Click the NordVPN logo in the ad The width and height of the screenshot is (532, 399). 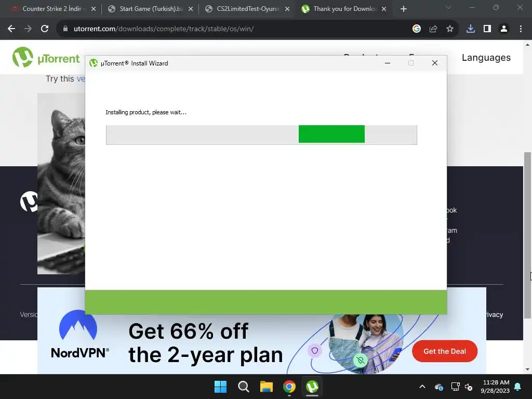(79, 334)
